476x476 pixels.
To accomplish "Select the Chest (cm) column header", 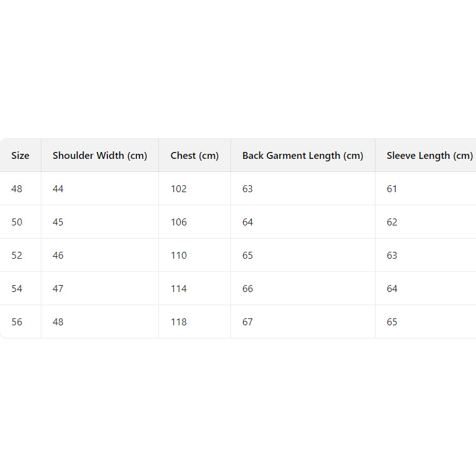I will click(195, 156).
